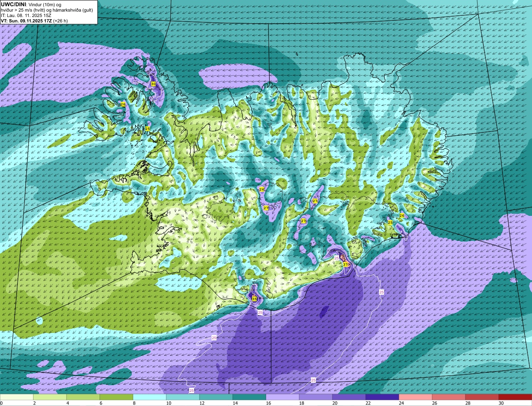This screenshot has height=406, width=532.
Task: Select the number 8 on the legend scale
Action: pyautogui.click(x=134, y=403)
